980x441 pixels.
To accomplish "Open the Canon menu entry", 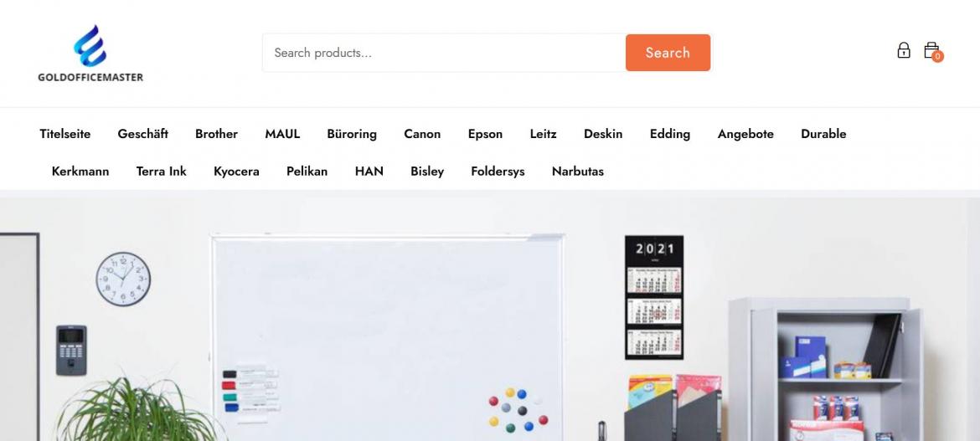I will (x=422, y=134).
